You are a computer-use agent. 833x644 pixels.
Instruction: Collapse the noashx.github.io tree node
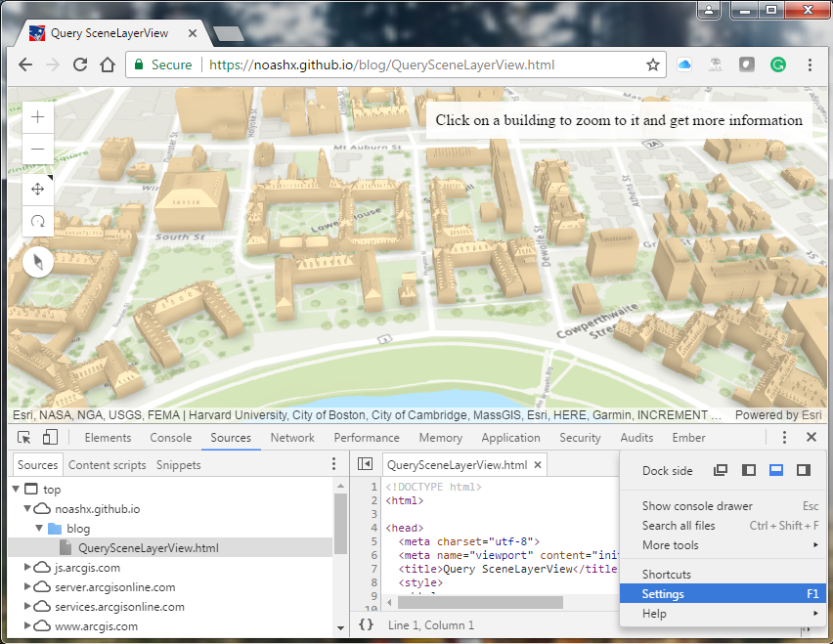click(27, 508)
